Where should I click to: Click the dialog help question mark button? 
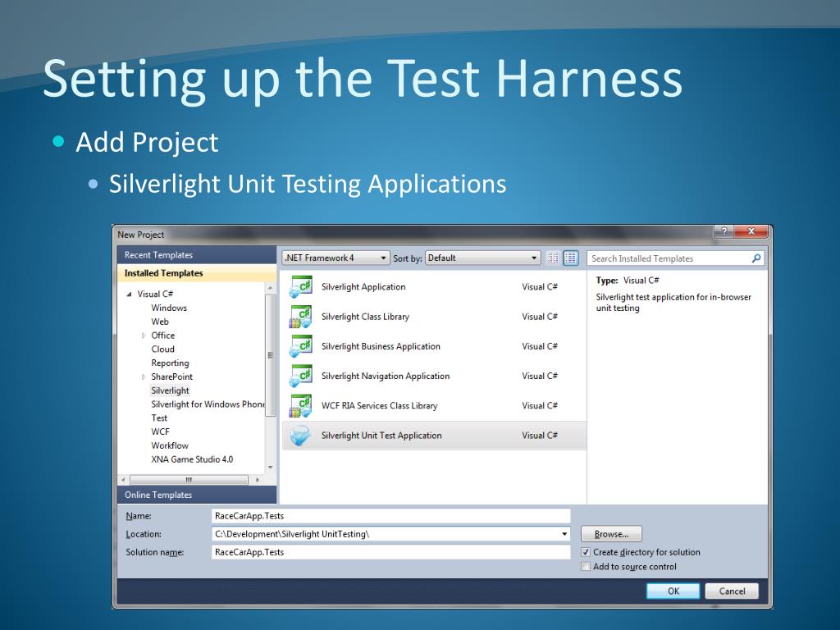pyautogui.click(x=724, y=231)
